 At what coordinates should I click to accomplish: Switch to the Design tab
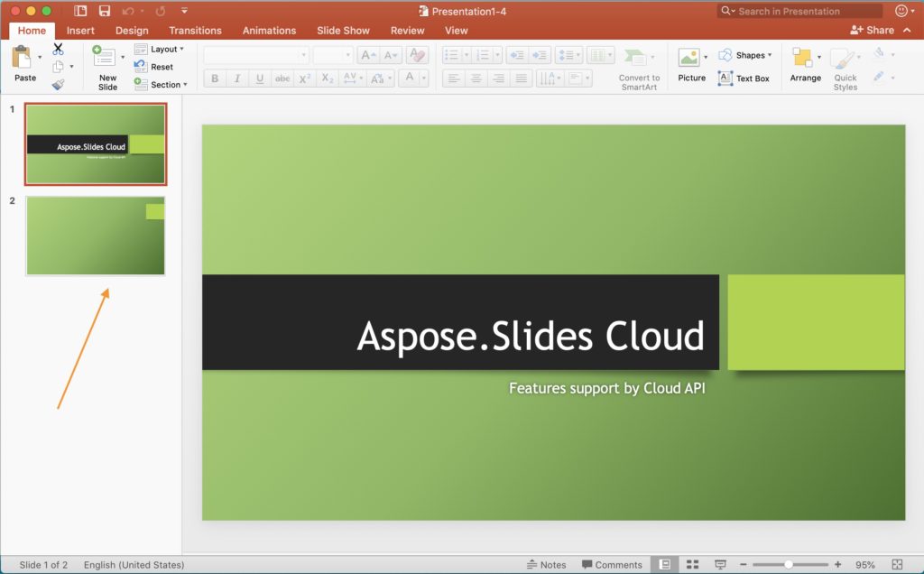tap(132, 31)
